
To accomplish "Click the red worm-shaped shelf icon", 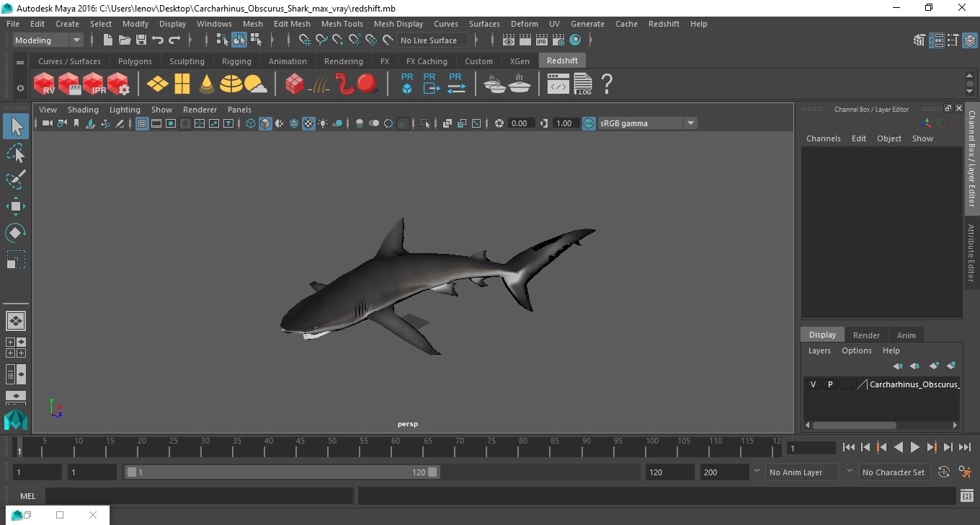I will pos(344,84).
